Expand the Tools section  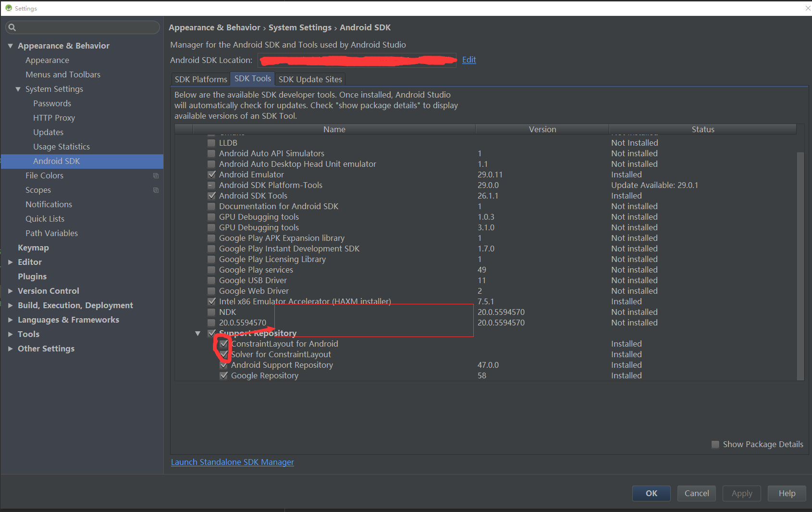pos(10,334)
